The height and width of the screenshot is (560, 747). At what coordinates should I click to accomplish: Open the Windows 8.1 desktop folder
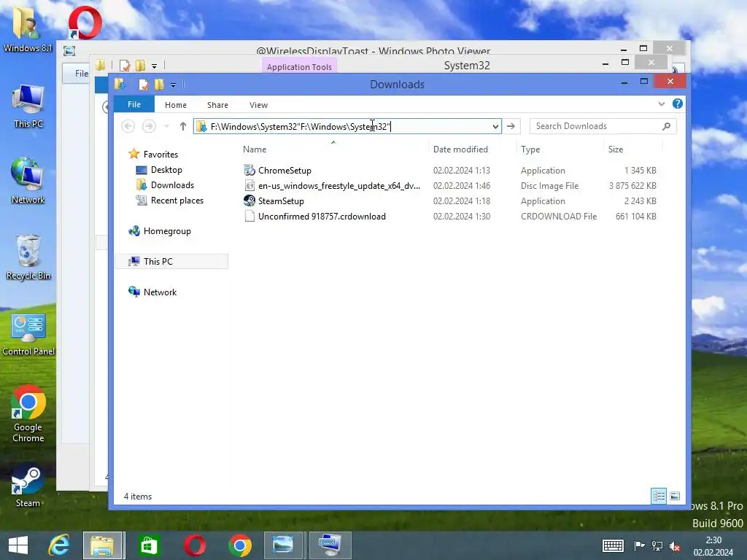click(27, 28)
